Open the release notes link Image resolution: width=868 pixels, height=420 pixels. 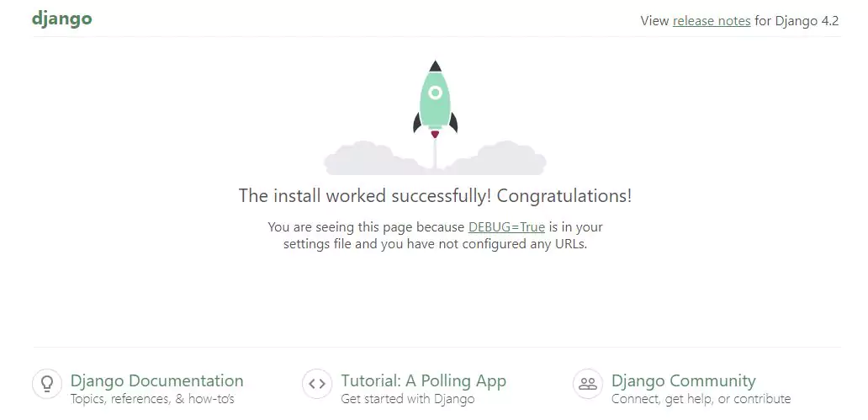click(x=712, y=21)
